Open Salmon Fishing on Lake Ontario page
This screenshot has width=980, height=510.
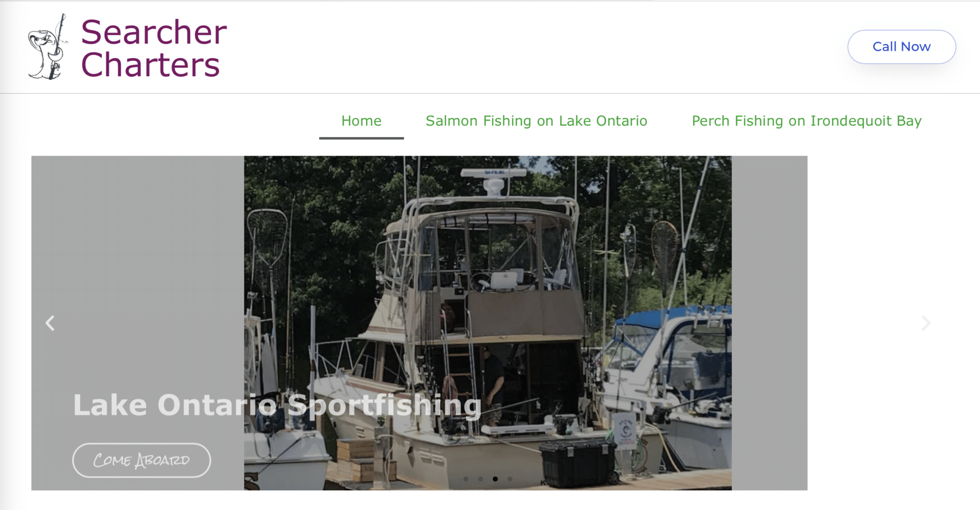[536, 121]
